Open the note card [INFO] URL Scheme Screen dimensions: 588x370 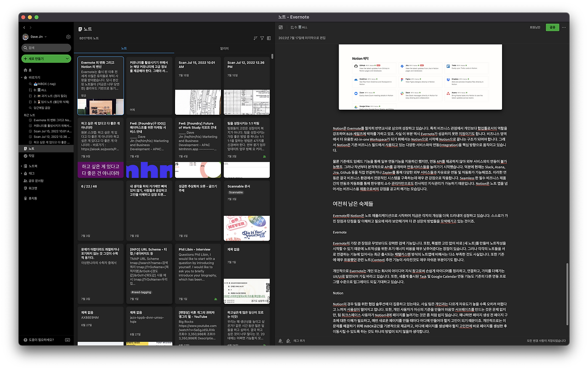(149, 274)
